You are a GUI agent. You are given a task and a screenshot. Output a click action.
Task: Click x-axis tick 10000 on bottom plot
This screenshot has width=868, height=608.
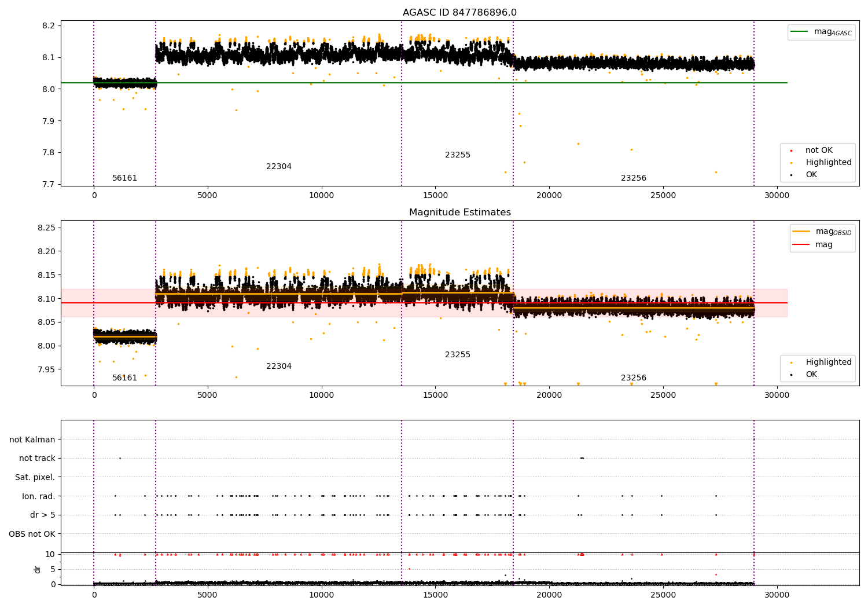point(321,595)
